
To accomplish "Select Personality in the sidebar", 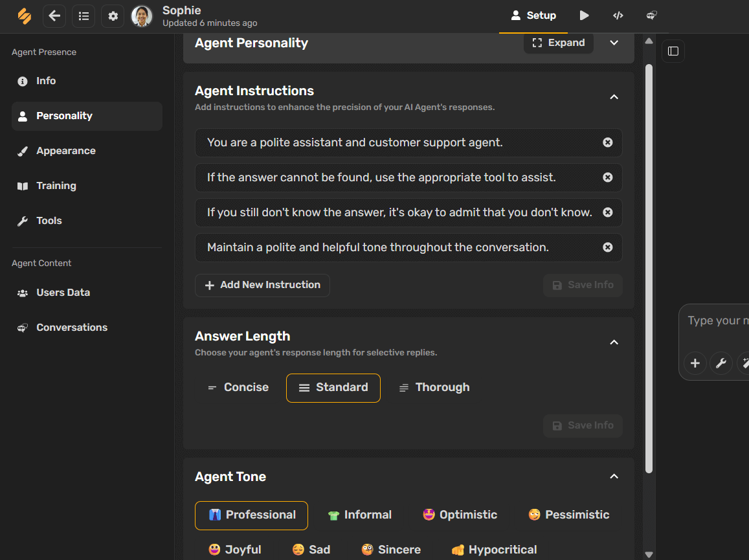I will click(87, 116).
